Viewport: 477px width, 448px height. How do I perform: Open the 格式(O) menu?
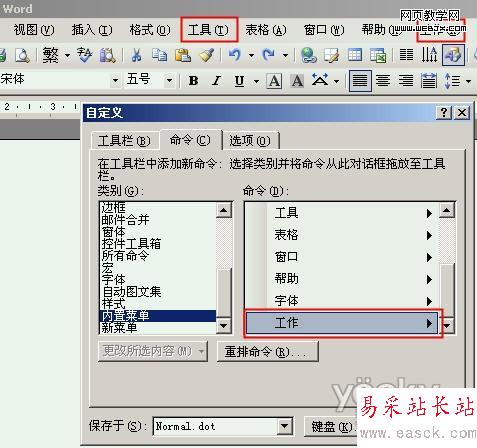(150, 30)
